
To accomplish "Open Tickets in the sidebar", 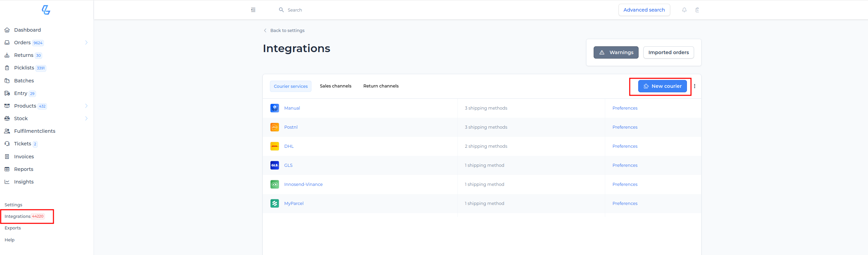I will [x=22, y=144].
